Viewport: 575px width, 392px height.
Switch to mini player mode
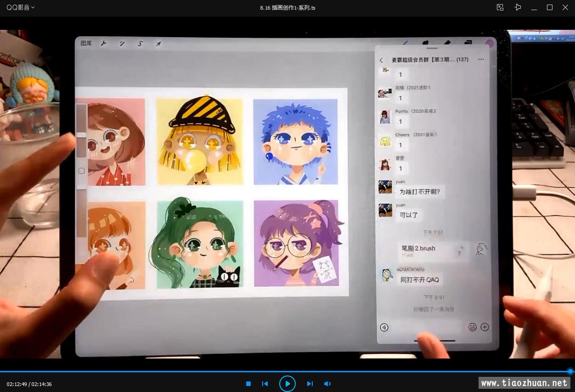click(x=500, y=7)
